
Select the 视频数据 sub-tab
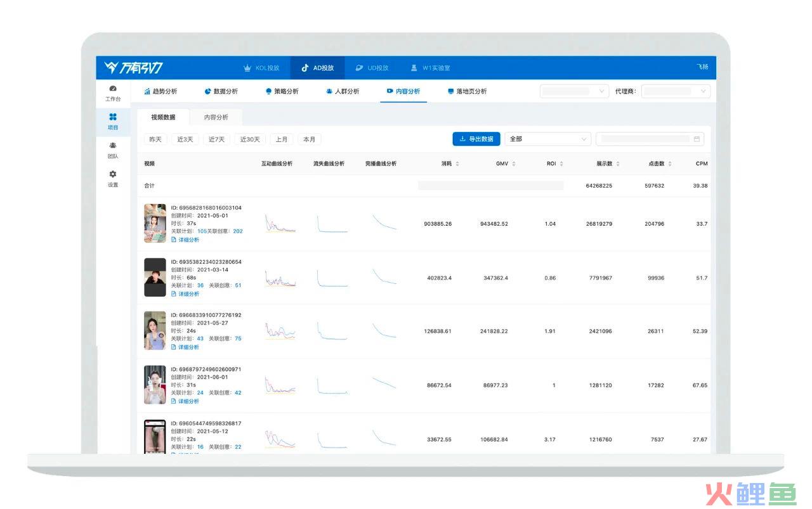tap(163, 117)
